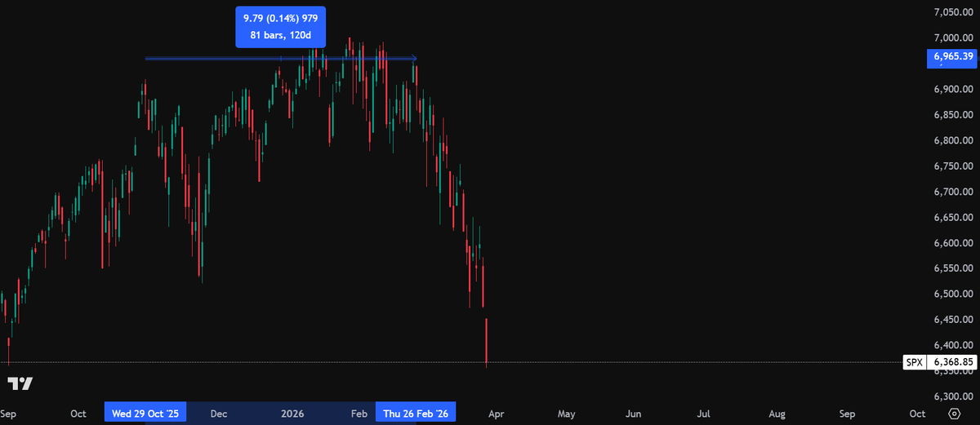Click the 2026 label on time axis
980x425 pixels.
pyautogui.click(x=292, y=414)
